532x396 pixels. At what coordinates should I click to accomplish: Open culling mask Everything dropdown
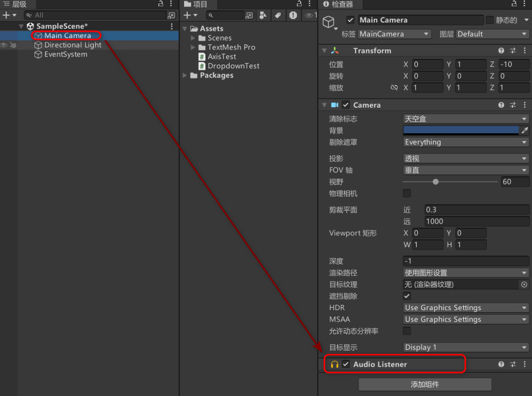[x=466, y=142]
